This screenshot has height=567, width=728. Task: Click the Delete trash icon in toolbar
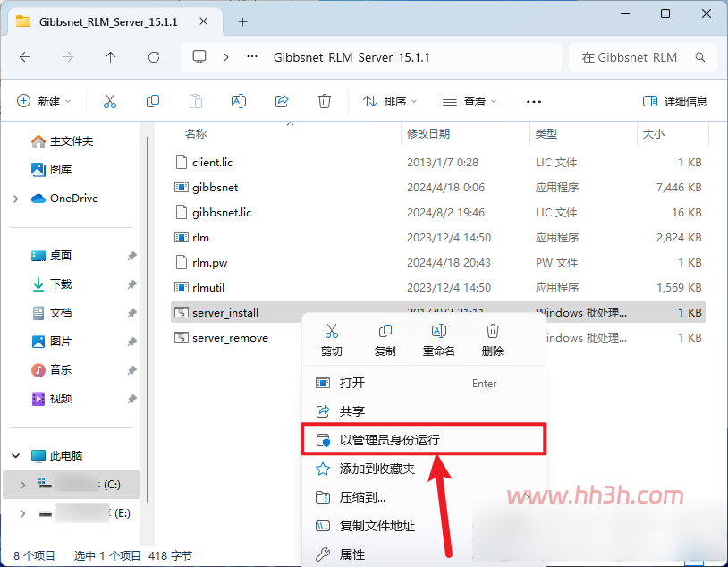tap(325, 101)
